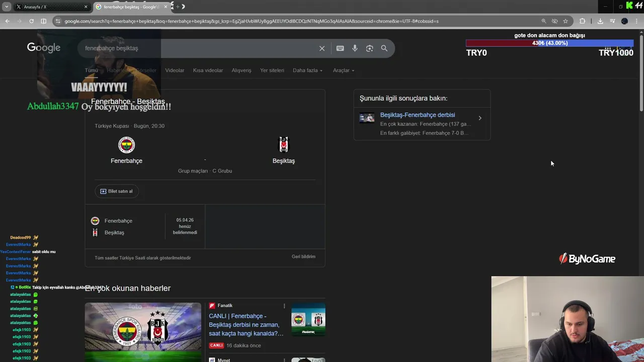Viewport: 644px width, 362px height.
Task: Switch to the Alışveriş tab
Action: coord(242,70)
